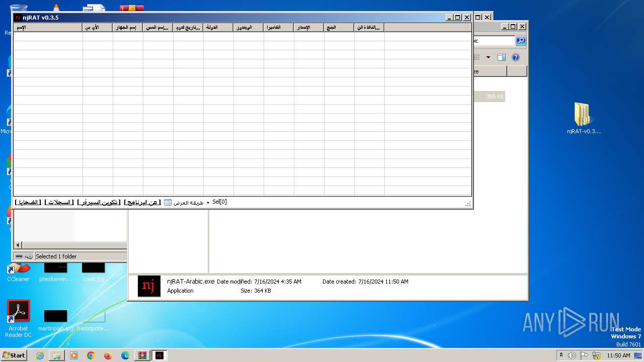
Task: Open Action Center flag tray icon
Action: (x=585, y=355)
